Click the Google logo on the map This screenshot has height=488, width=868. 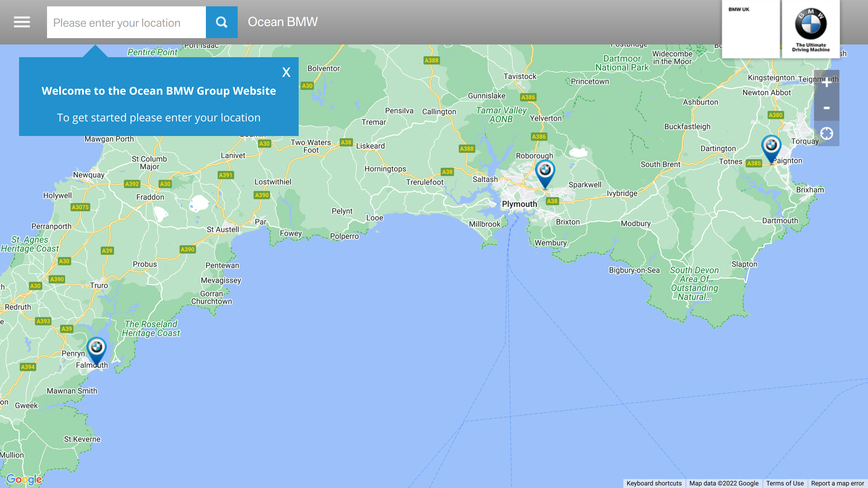tap(24, 479)
